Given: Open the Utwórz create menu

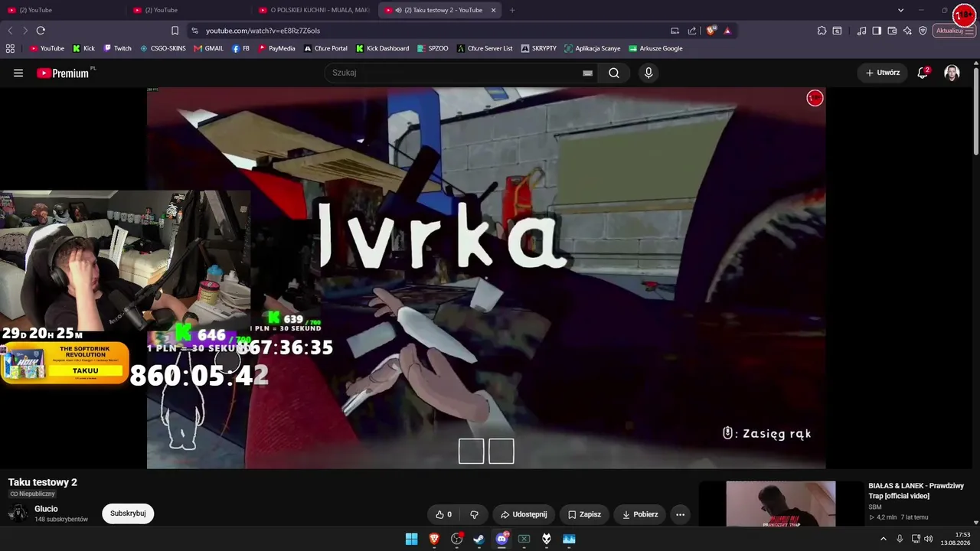Looking at the screenshot, I should [x=883, y=73].
